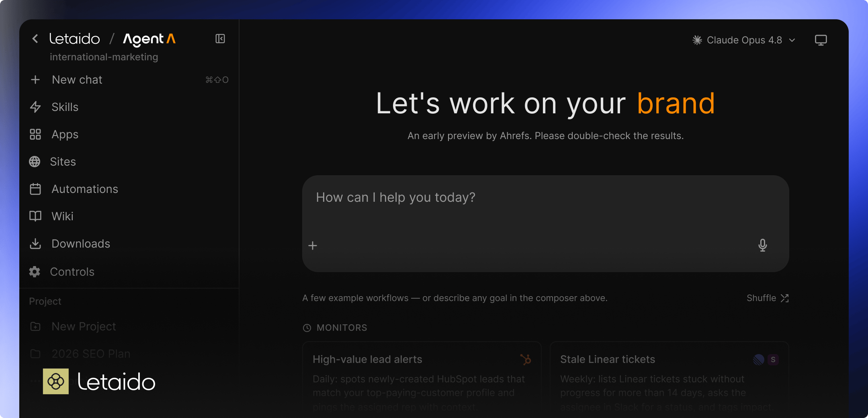Go to Apps in the sidebar
Screen dimensions: 868x418
(x=129, y=134)
